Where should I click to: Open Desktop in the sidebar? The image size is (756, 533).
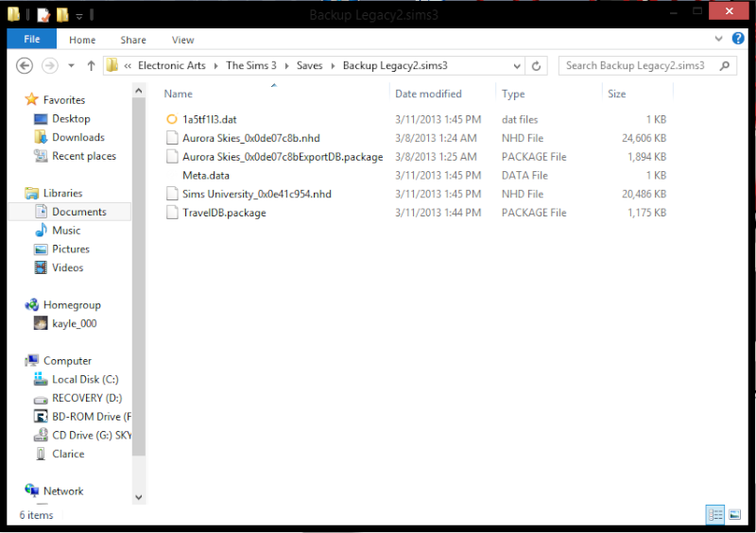(x=71, y=119)
